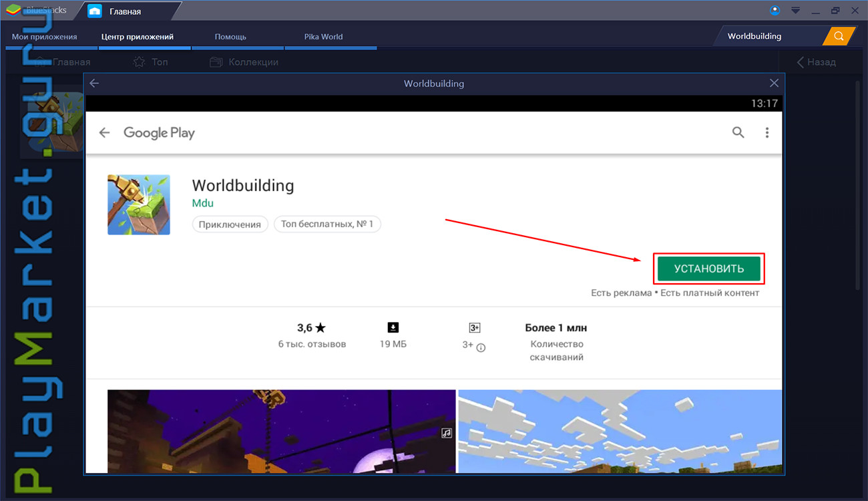The width and height of the screenshot is (868, 501).
Task: Select the Приключения category chip
Action: (230, 224)
